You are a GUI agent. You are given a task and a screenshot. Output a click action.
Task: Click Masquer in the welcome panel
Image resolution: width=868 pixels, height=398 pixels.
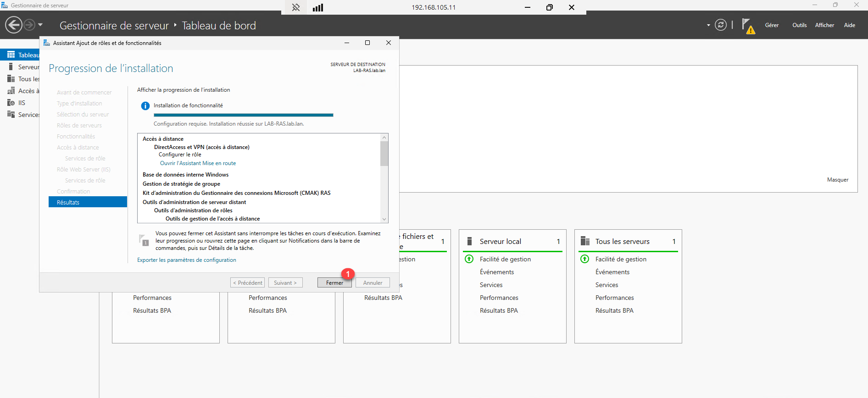coord(837,180)
